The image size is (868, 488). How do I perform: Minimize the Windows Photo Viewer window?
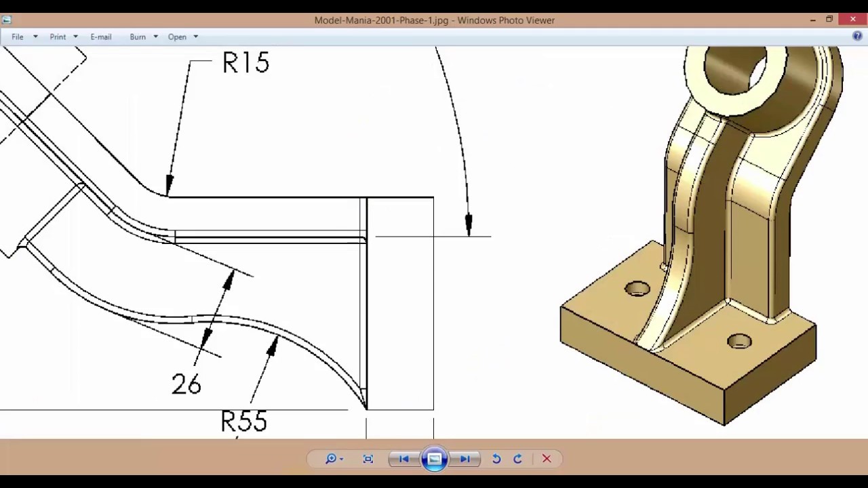click(812, 20)
